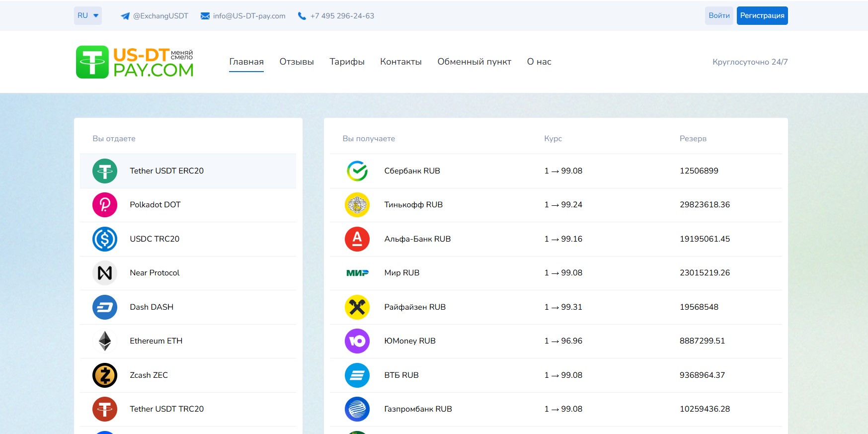Click Near Protocol label
This screenshot has width=868, height=434.
[155, 273]
